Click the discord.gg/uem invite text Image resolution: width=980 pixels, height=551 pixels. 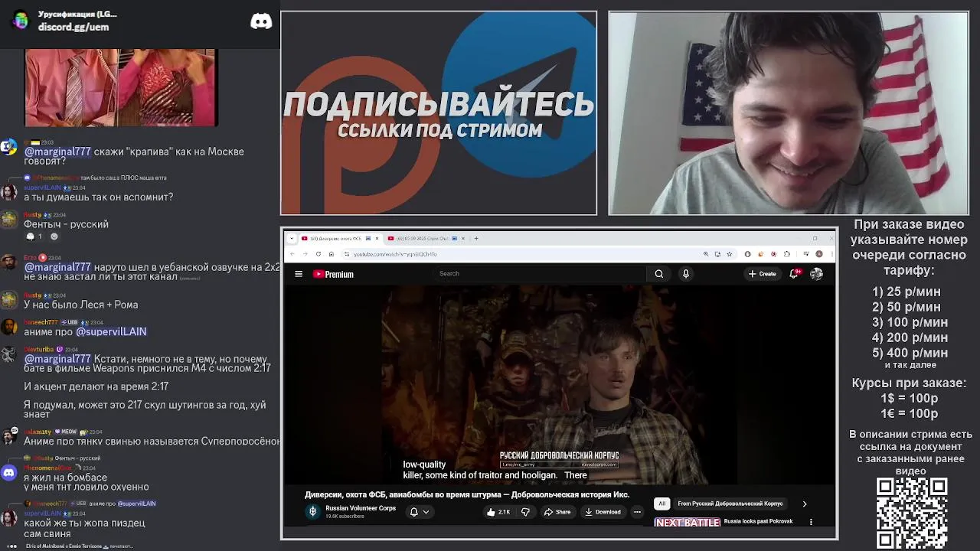pyautogui.click(x=73, y=27)
